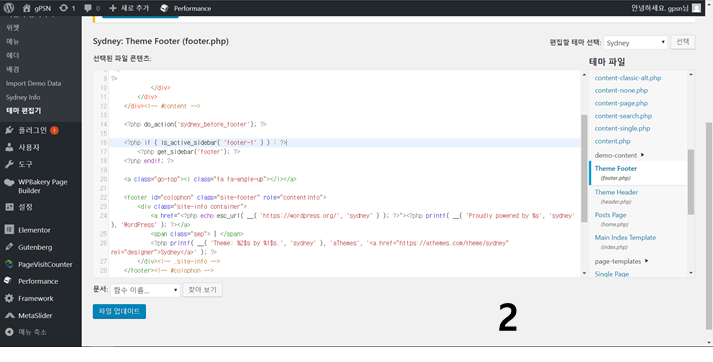Click the 파일 업데이트 update file button
713x362 pixels.
119,312
